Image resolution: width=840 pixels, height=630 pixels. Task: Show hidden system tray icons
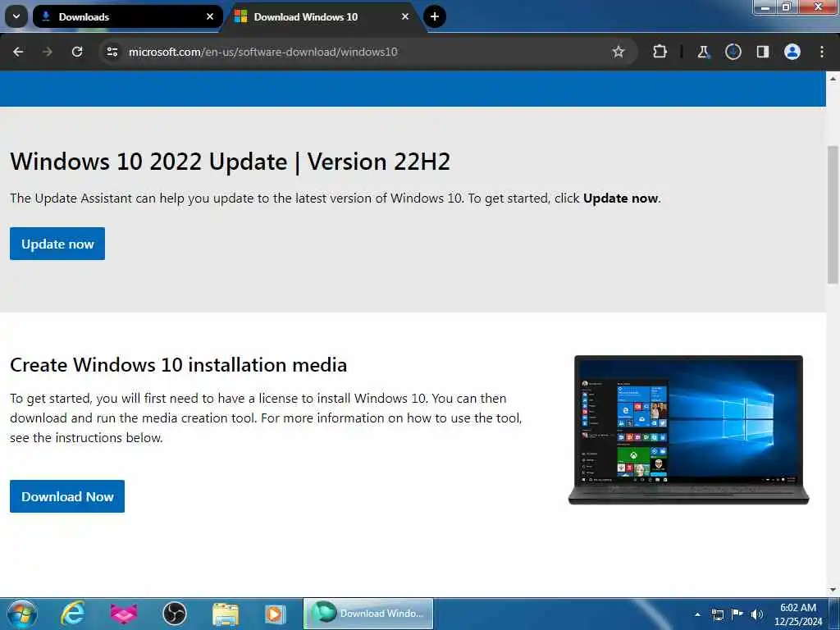pos(697,614)
